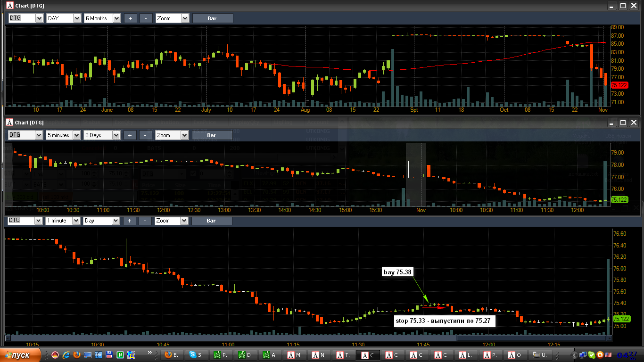Click Nov label on 5-minute time axis
Screen dimensions: 644x362
click(421, 210)
